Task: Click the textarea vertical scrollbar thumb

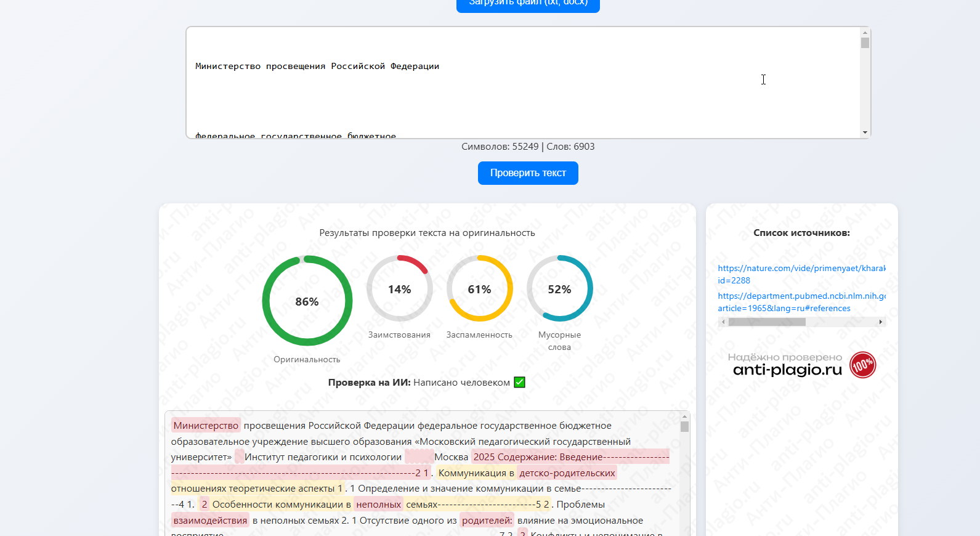Action: [865, 43]
